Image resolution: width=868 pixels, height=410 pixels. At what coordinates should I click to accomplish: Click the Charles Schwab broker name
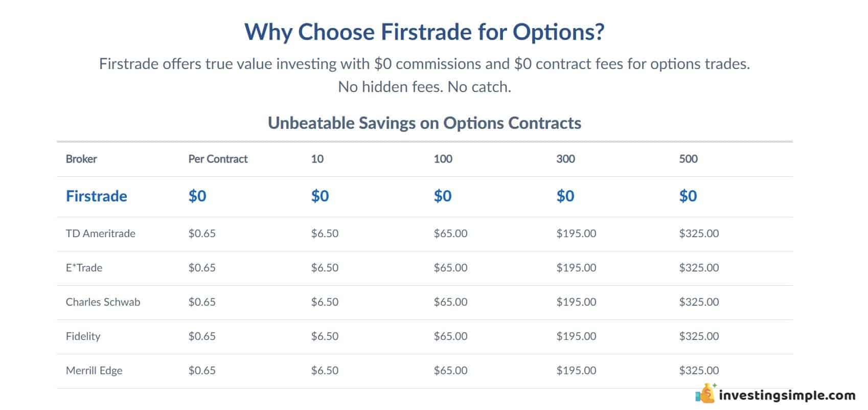[x=103, y=302]
